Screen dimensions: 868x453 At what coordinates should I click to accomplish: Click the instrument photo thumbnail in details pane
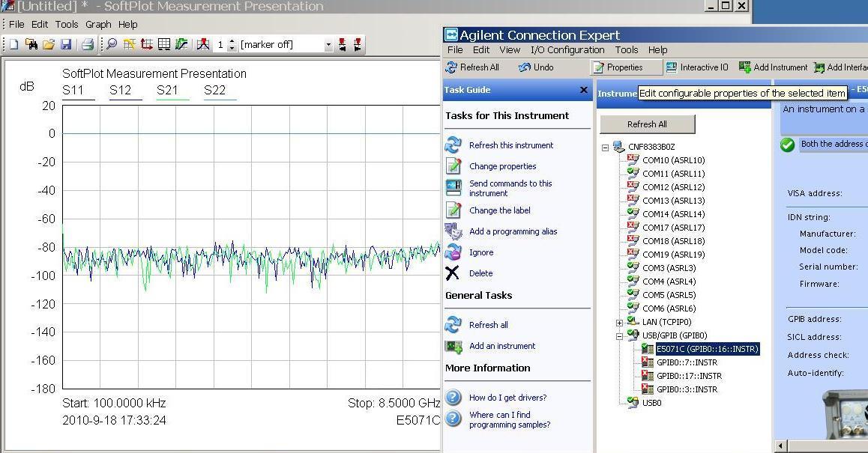845,416
